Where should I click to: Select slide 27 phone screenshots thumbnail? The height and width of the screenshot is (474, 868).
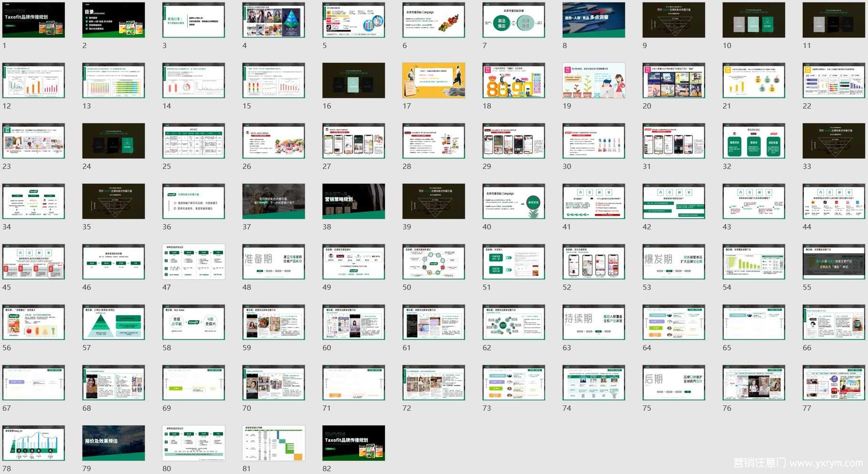(353, 141)
